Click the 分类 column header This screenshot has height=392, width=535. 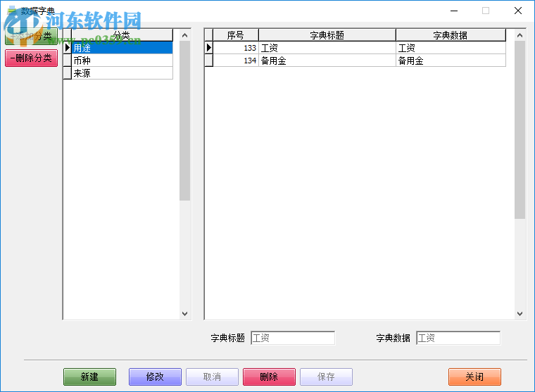tap(122, 35)
